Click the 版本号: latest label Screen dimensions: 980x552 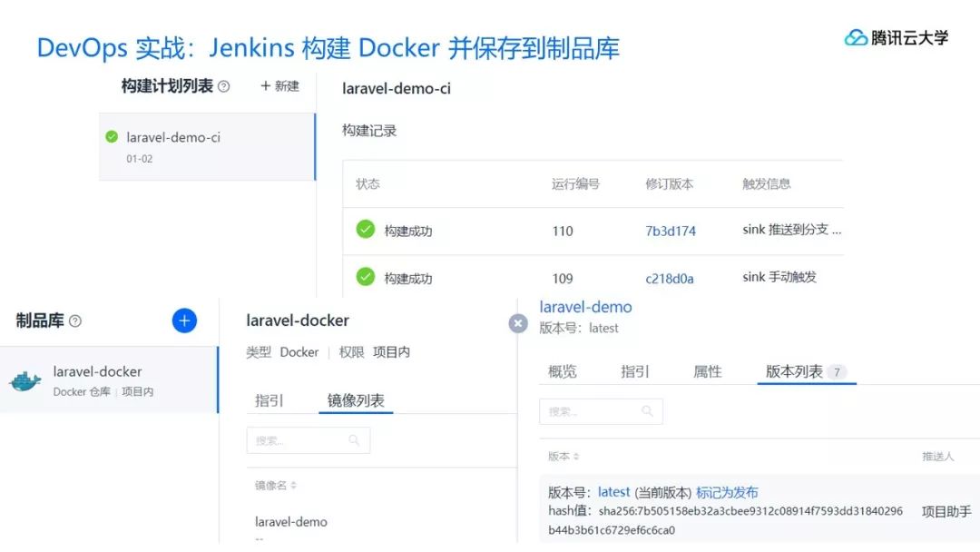coord(579,328)
